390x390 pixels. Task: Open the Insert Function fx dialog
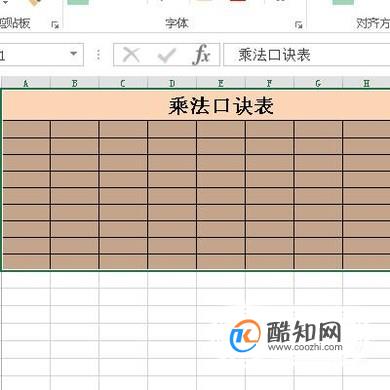(x=201, y=55)
